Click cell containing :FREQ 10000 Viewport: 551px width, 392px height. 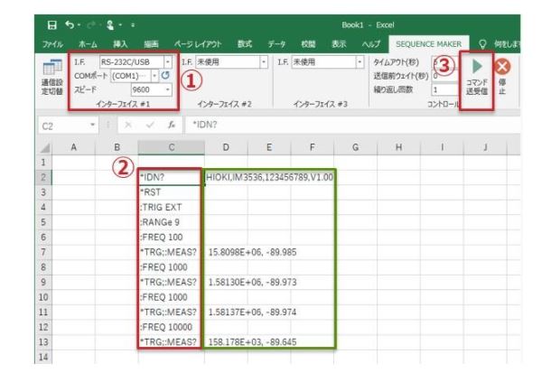[171, 327]
